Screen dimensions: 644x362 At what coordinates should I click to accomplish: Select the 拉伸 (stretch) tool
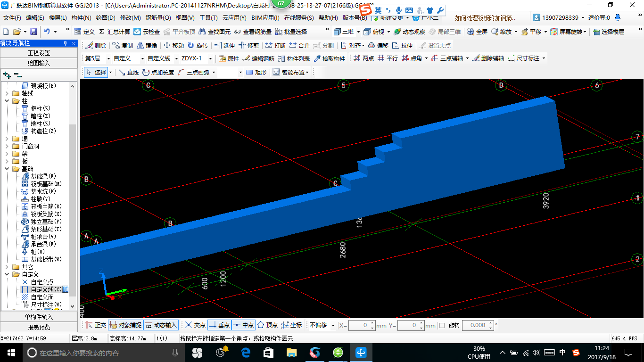[x=403, y=46]
